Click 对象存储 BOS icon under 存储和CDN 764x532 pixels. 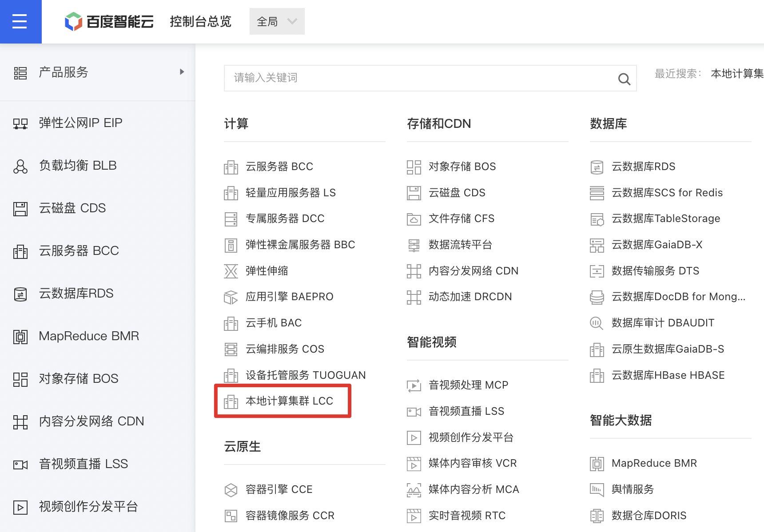(x=414, y=167)
